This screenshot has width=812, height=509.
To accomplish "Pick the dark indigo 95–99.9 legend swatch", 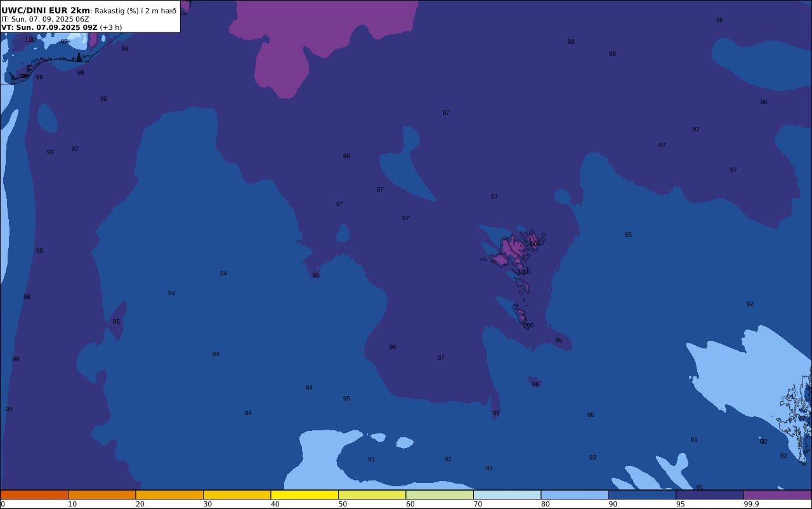I will (710, 494).
